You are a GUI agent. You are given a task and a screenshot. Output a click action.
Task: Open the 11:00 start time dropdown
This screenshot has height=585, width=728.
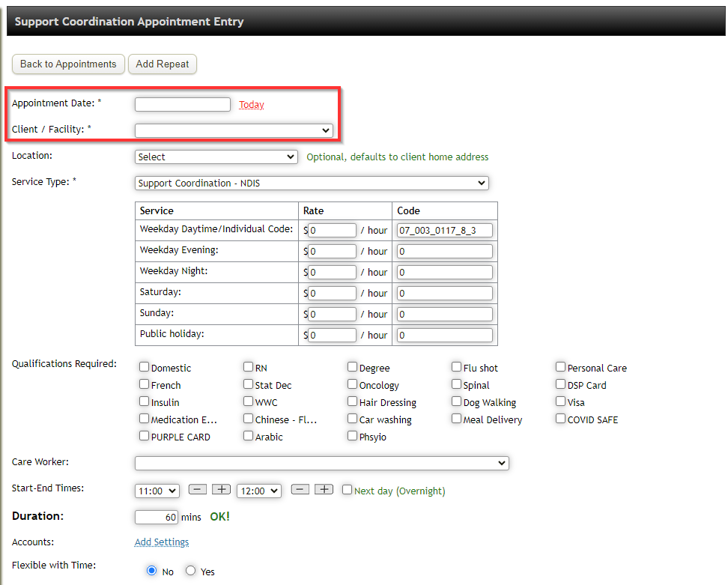coord(157,491)
